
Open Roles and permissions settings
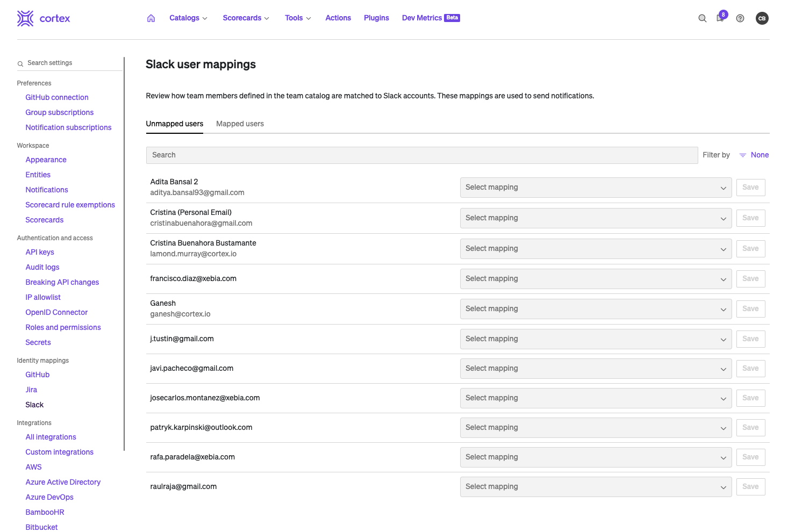point(63,327)
